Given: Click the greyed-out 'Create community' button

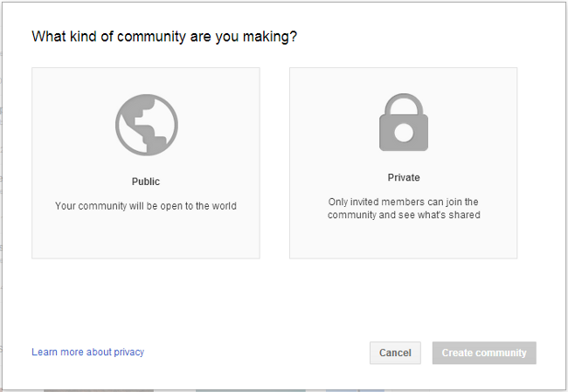Looking at the screenshot, I should (484, 353).
